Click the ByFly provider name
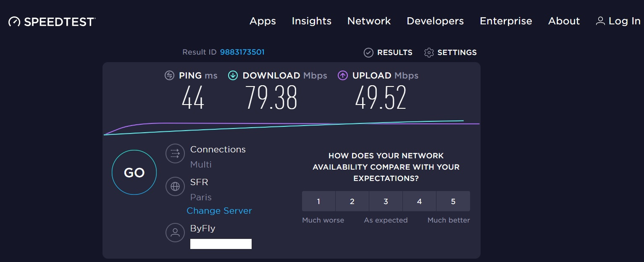 point(203,228)
